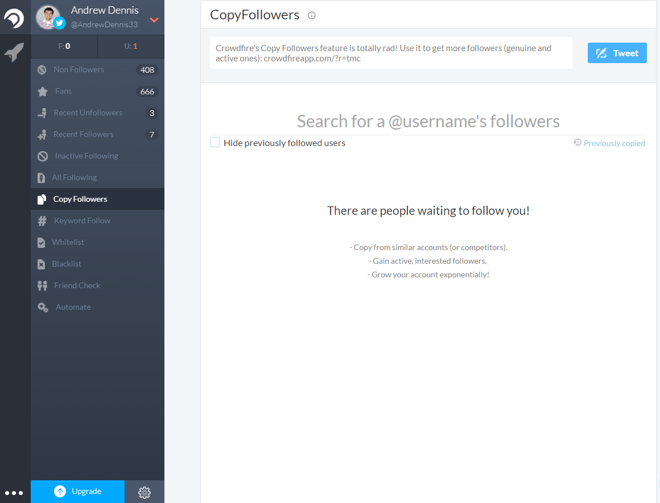
Task: Click the 666 Fans count badge
Action: 147,91
